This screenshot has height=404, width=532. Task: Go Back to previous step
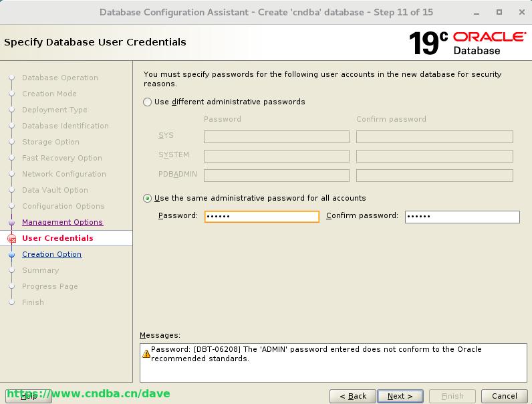tap(353, 396)
